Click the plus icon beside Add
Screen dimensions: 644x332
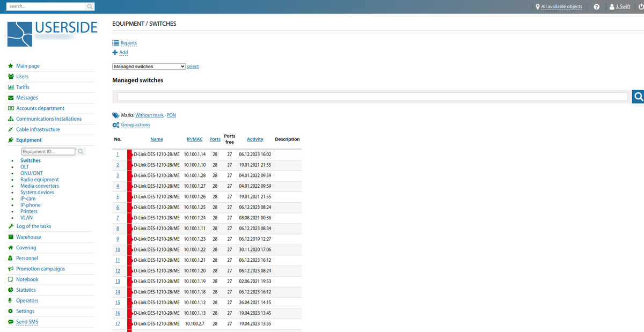point(115,53)
